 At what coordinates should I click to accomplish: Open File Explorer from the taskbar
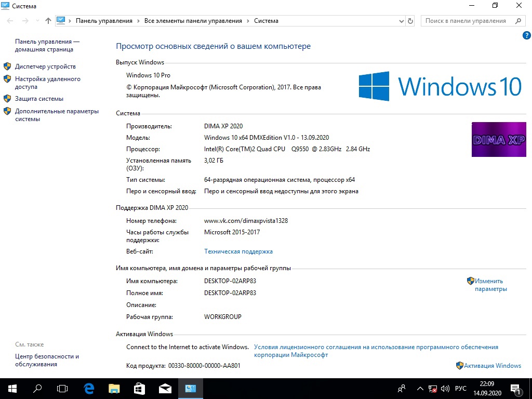pyautogui.click(x=114, y=388)
